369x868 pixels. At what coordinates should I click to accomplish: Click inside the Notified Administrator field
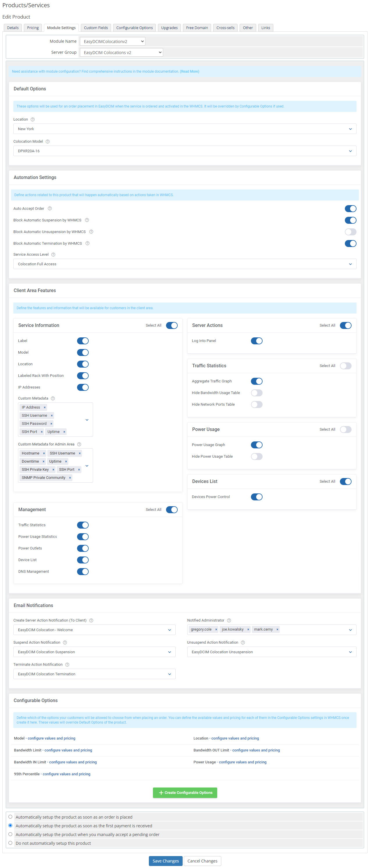point(272,629)
